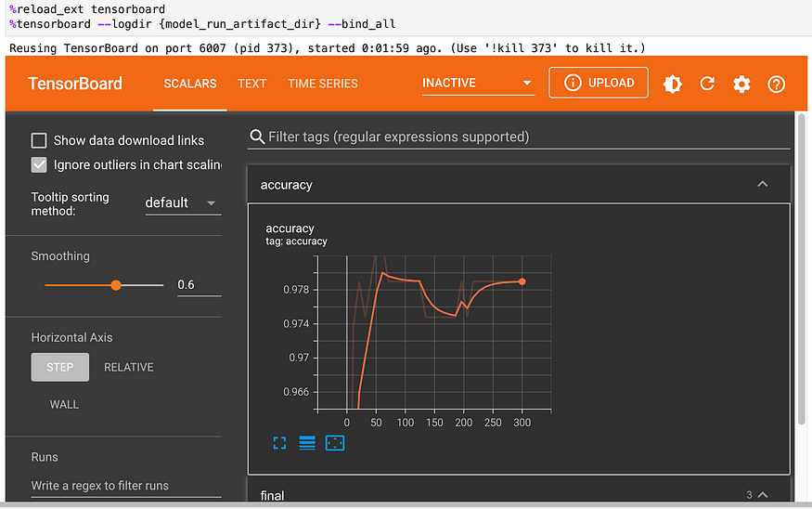Click the vertical scrollbar on right
The image size is (812, 509).
pos(801,269)
